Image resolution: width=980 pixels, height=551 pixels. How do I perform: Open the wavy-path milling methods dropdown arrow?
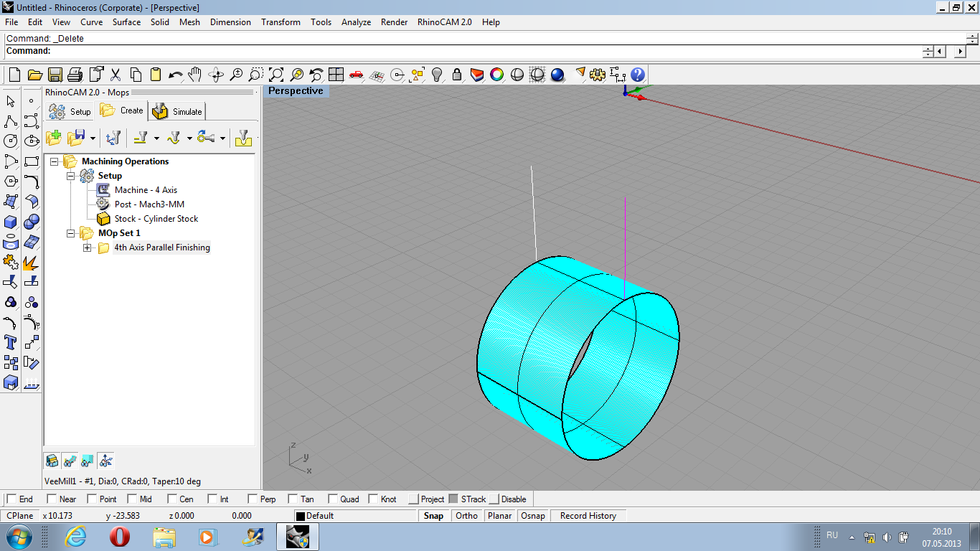[x=189, y=138]
